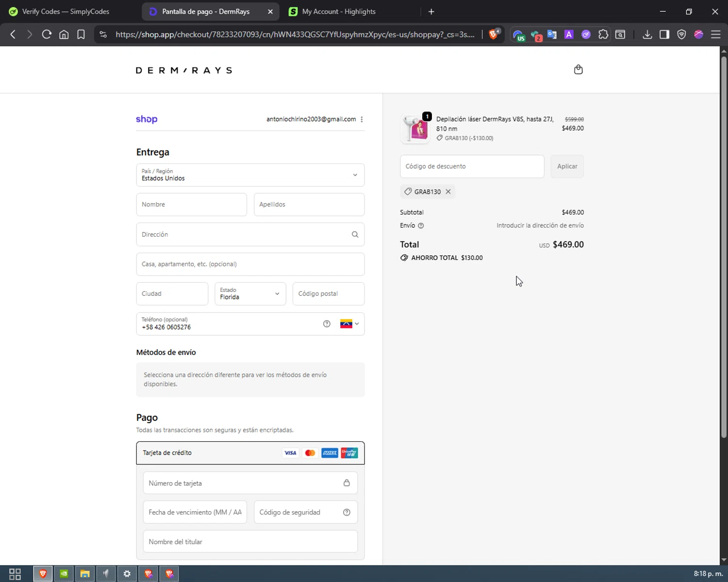Open browser home page
Viewport: 728px width, 582px height.
tap(64, 34)
